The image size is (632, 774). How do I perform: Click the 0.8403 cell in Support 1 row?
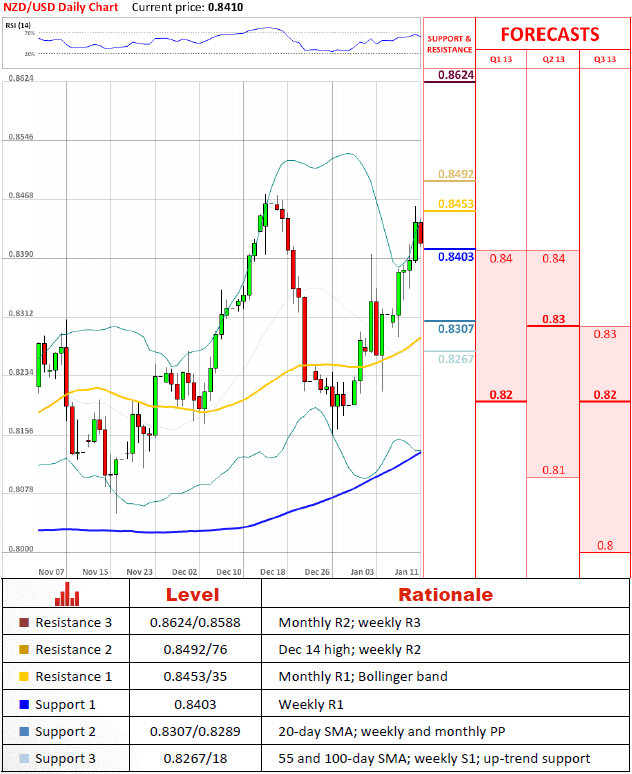pos(195,704)
